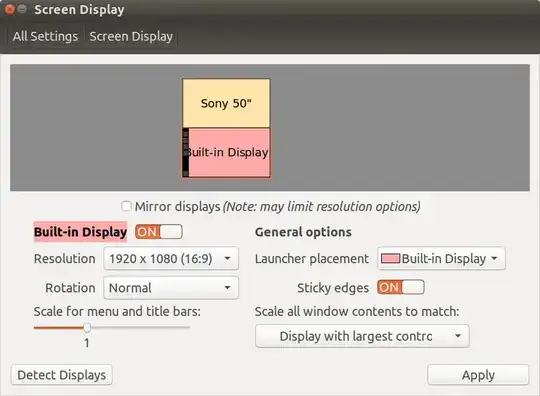Close the Screen Display window
This screenshot has width=540, height=396.
pyautogui.click(x=10, y=9)
